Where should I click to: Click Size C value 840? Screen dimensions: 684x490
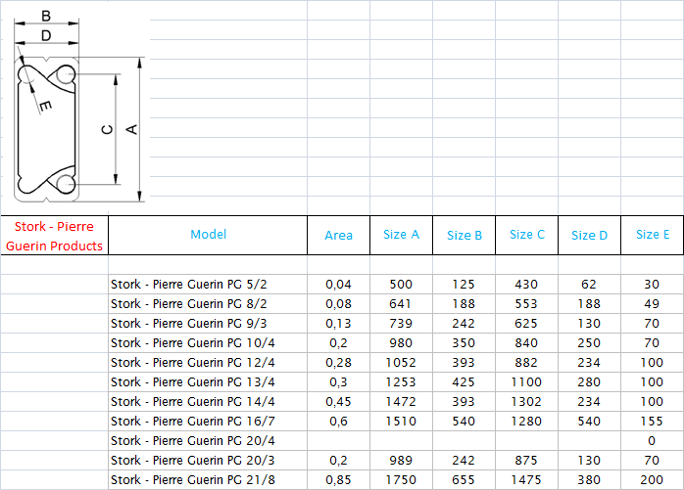(526, 343)
